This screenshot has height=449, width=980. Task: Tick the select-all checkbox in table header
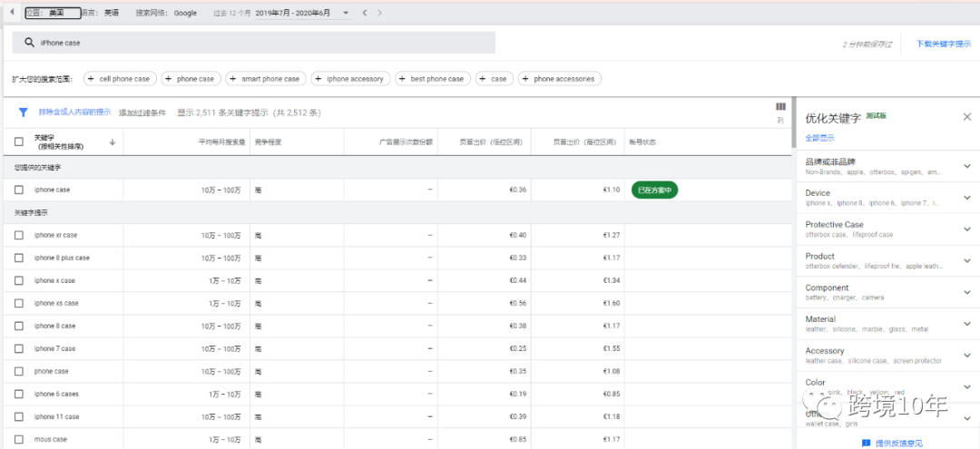[x=19, y=142]
